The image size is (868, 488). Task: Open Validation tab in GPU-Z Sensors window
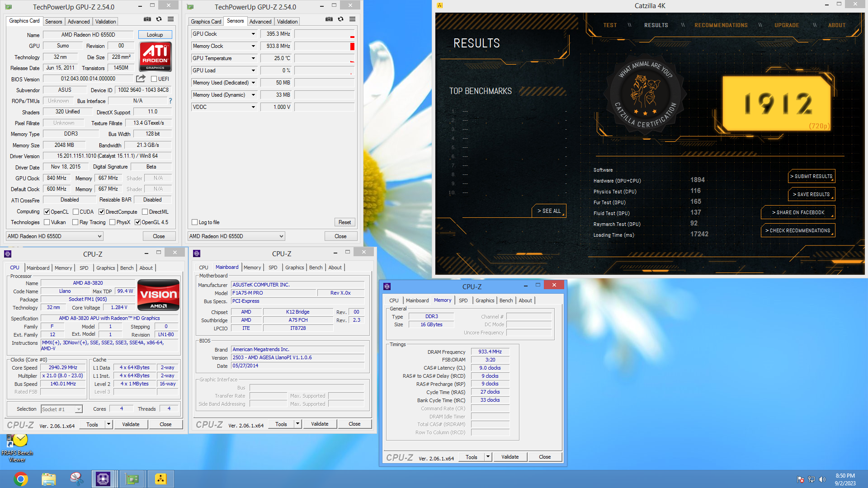click(287, 22)
